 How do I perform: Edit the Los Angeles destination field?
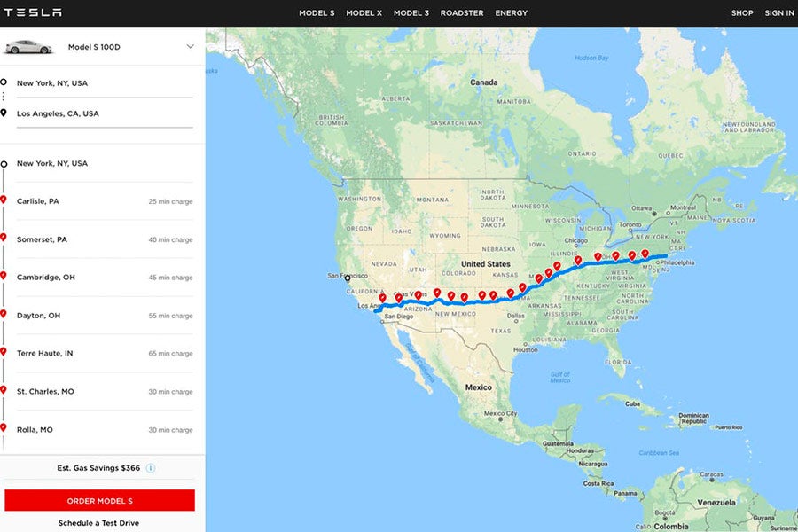pyautogui.click(x=105, y=114)
